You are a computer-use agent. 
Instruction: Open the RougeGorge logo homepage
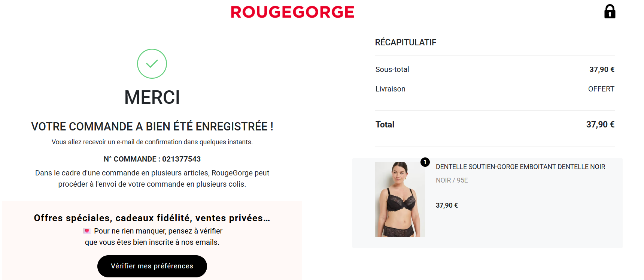coord(292,12)
